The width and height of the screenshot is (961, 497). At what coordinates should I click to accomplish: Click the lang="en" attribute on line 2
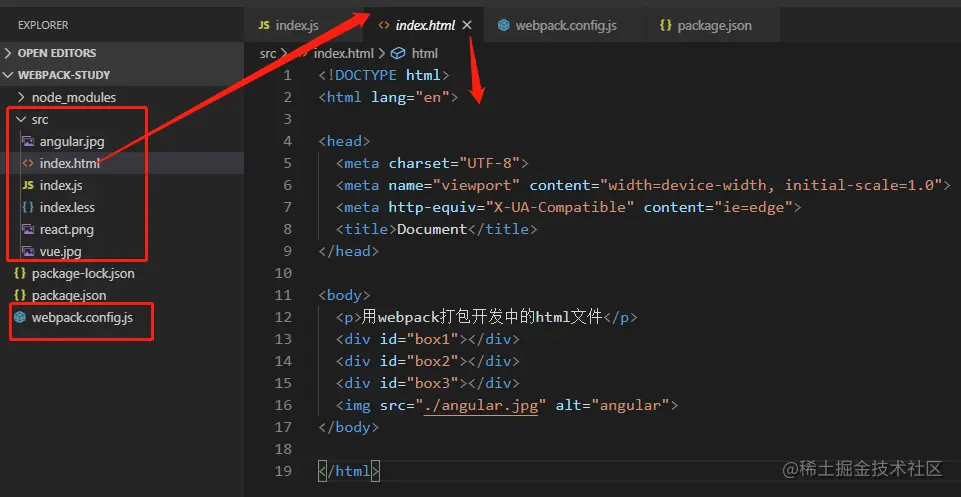click(410, 97)
